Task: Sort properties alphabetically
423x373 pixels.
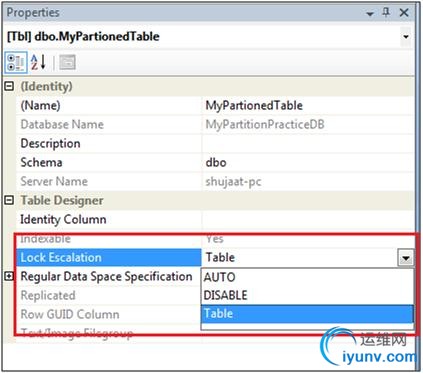Action: coord(38,62)
